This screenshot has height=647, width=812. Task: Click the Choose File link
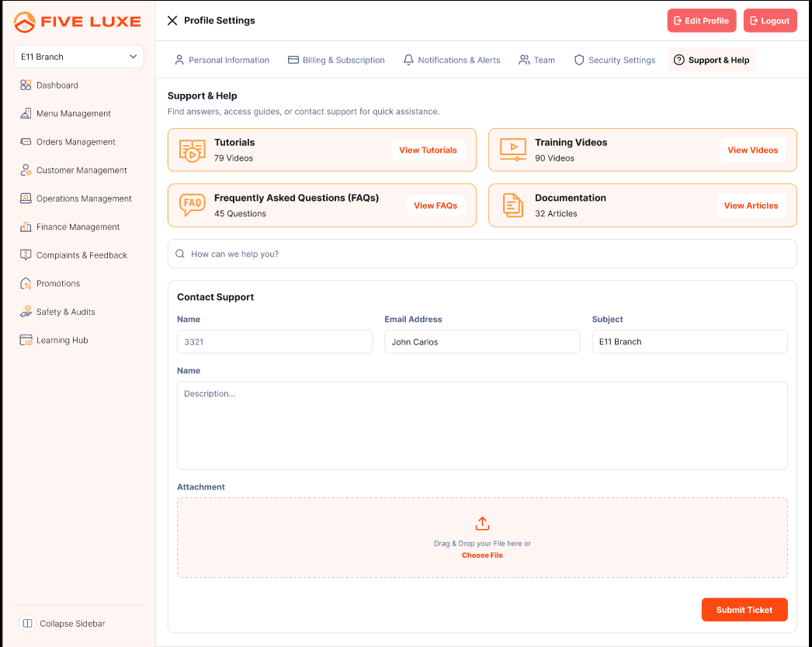click(482, 555)
